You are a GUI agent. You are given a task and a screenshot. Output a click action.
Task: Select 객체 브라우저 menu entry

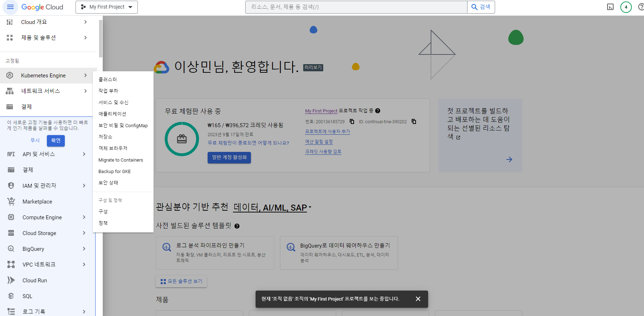[x=123, y=148]
